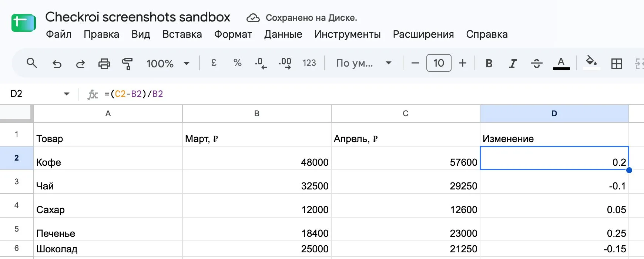This screenshot has width=644, height=259.
Task: Open the Расширения menu
Action: coord(423,34)
